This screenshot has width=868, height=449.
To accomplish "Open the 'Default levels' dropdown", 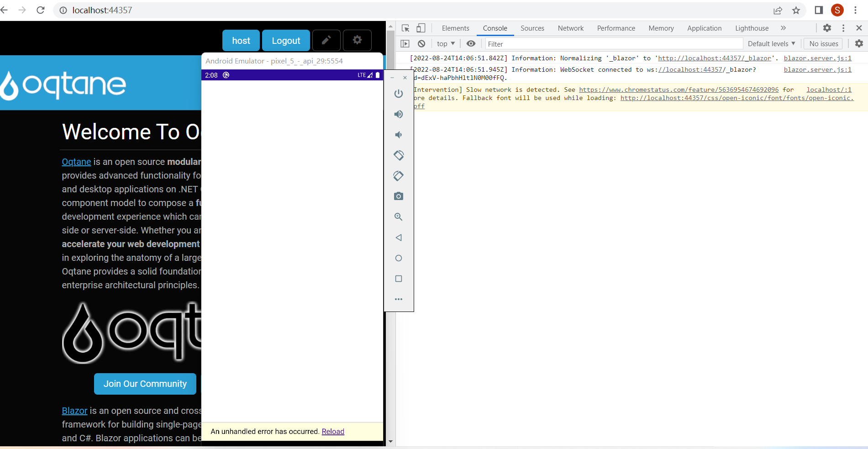I will point(771,43).
